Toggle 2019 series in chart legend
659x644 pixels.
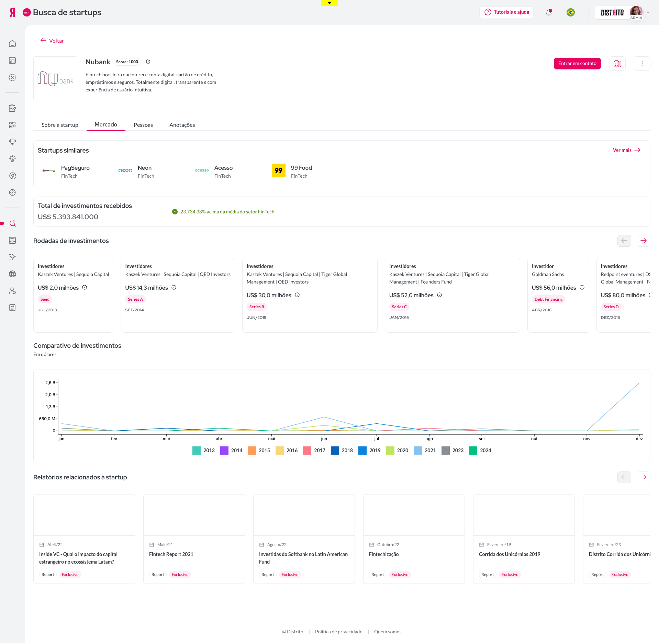pos(369,451)
